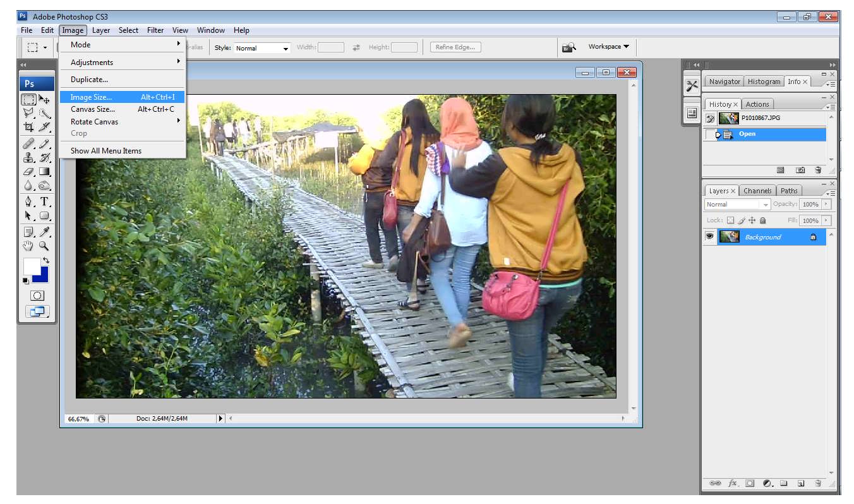Image resolution: width=854 pixels, height=504 pixels.
Task: Delete layer using trash icon
Action: (x=818, y=483)
